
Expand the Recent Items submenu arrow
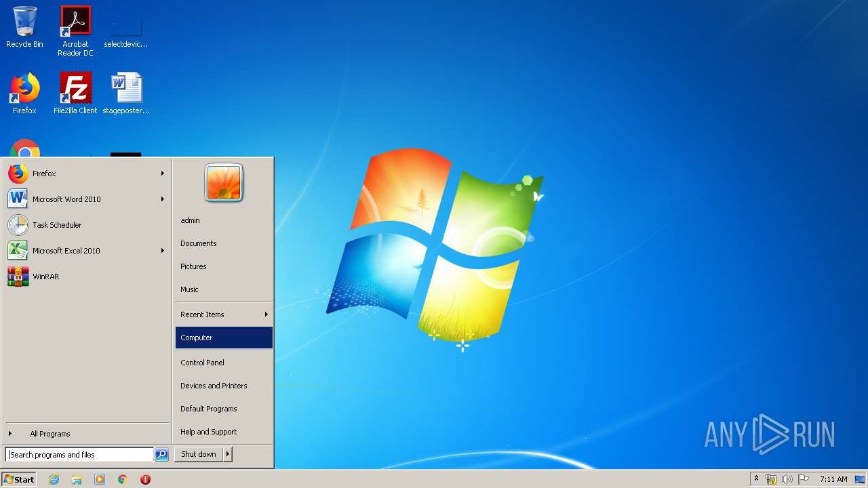267,314
